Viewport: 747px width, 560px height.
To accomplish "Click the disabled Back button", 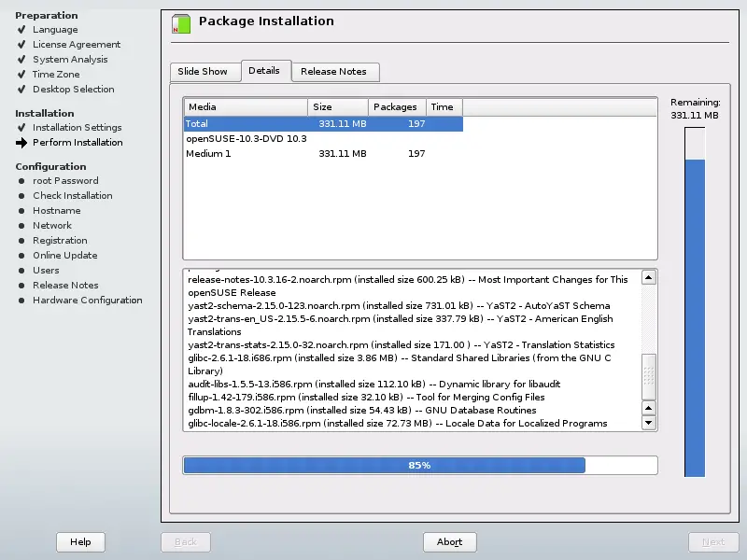I will (x=186, y=542).
